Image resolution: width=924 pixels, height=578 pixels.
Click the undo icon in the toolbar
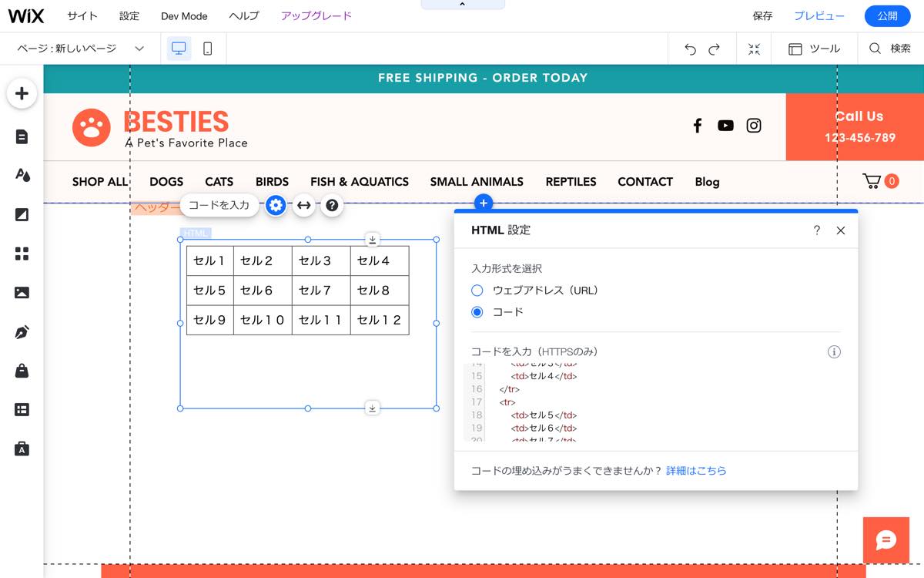(x=691, y=48)
